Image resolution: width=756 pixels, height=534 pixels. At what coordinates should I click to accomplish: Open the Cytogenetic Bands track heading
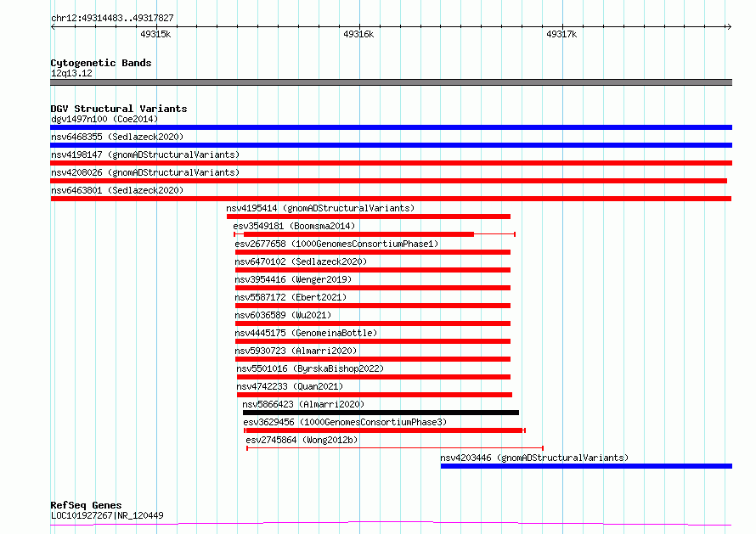tap(101, 63)
